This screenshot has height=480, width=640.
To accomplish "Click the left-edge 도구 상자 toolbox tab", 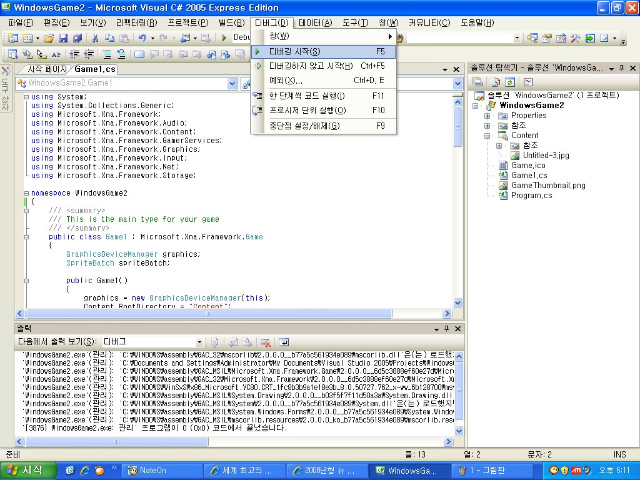I will pyautogui.click(x=5, y=90).
